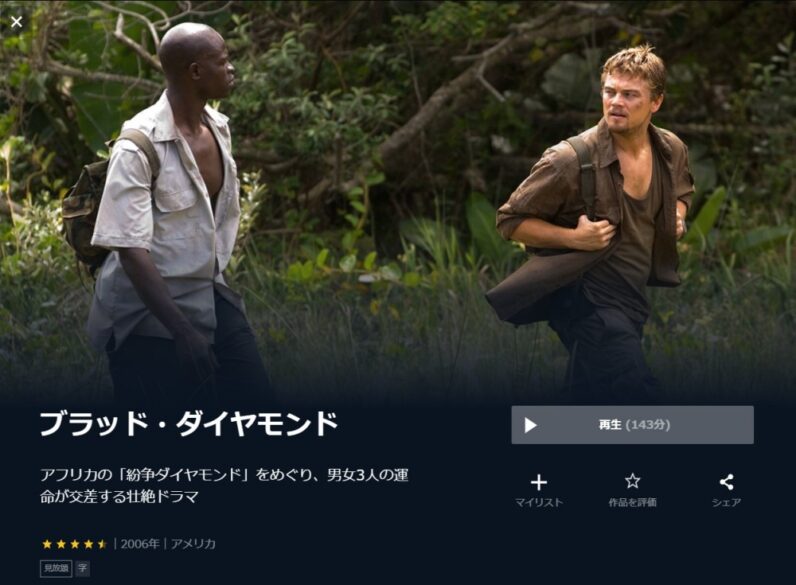Start playback via 再生 (143分) button
The width and height of the screenshot is (796, 585).
632,425
